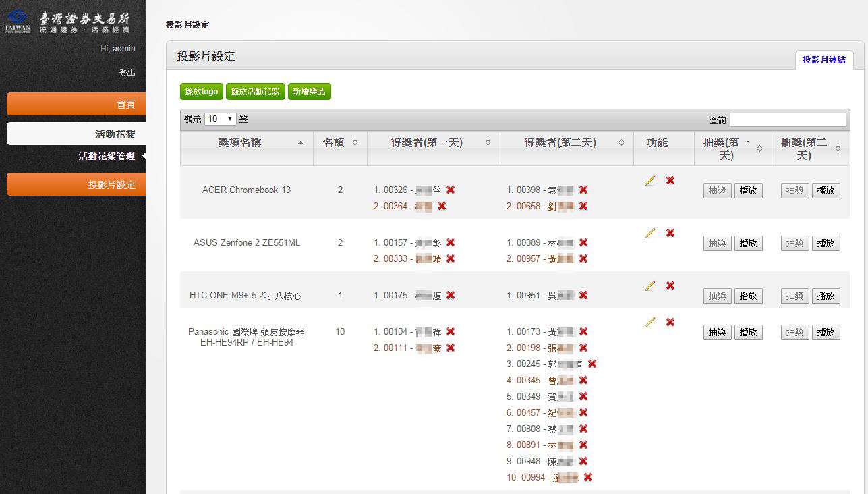The image size is (868, 494).
Task: Click first-day 播放 for HTC ONE M9+
Action: [749, 296]
